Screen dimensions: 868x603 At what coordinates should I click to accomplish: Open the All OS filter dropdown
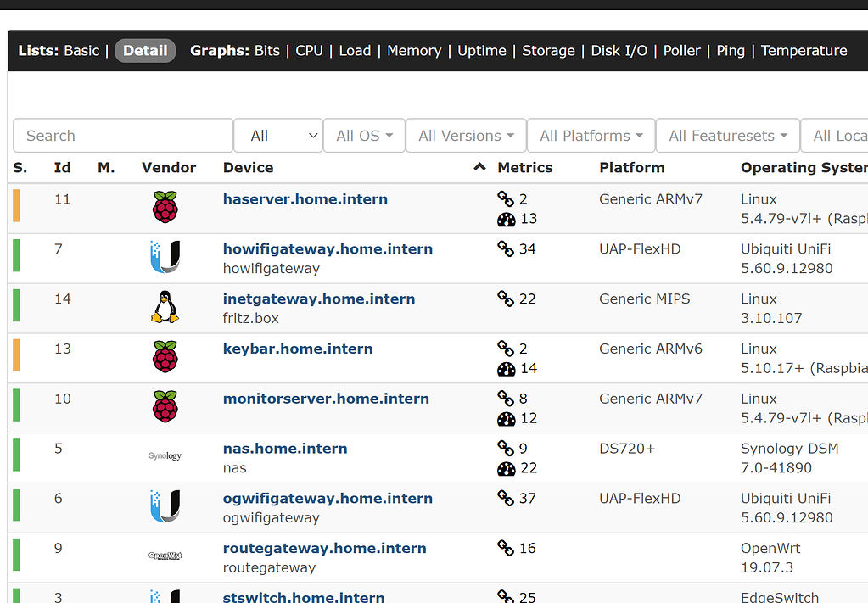(x=363, y=135)
